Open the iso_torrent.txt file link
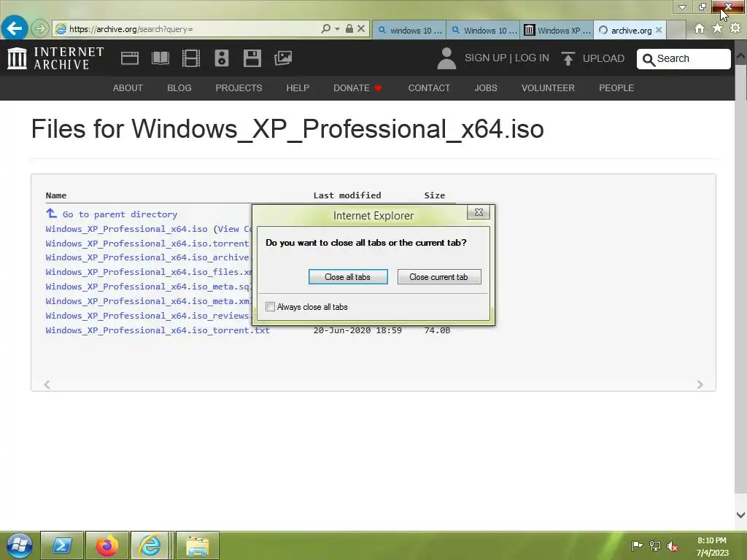The height and width of the screenshot is (560, 747). click(158, 330)
